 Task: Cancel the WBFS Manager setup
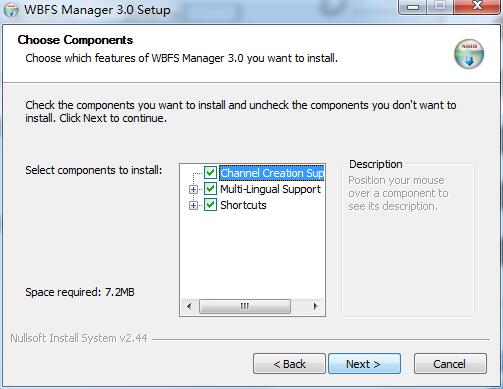tap(450, 364)
